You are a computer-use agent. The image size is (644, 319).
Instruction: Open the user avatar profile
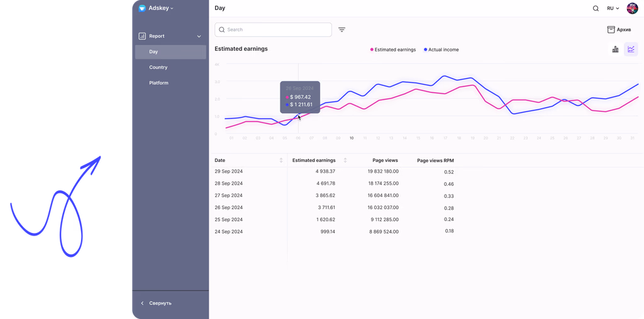point(632,8)
